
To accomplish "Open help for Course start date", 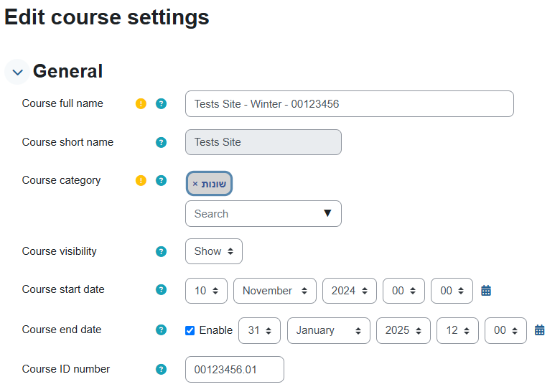I will (x=161, y=289).
